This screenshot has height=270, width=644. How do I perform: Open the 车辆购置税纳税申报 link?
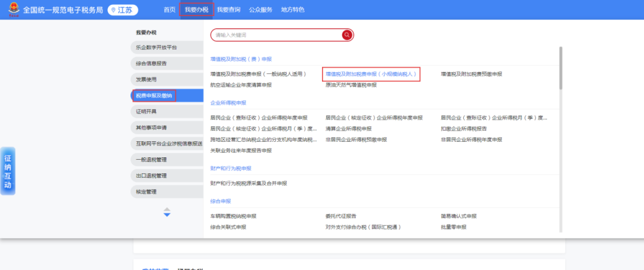(233, 216)
